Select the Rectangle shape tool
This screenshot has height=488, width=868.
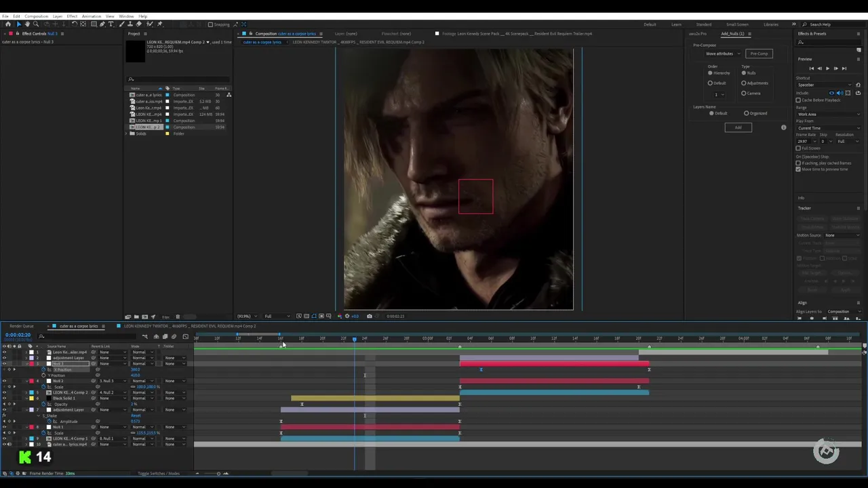pyautogui.click(x=94, y=24)
